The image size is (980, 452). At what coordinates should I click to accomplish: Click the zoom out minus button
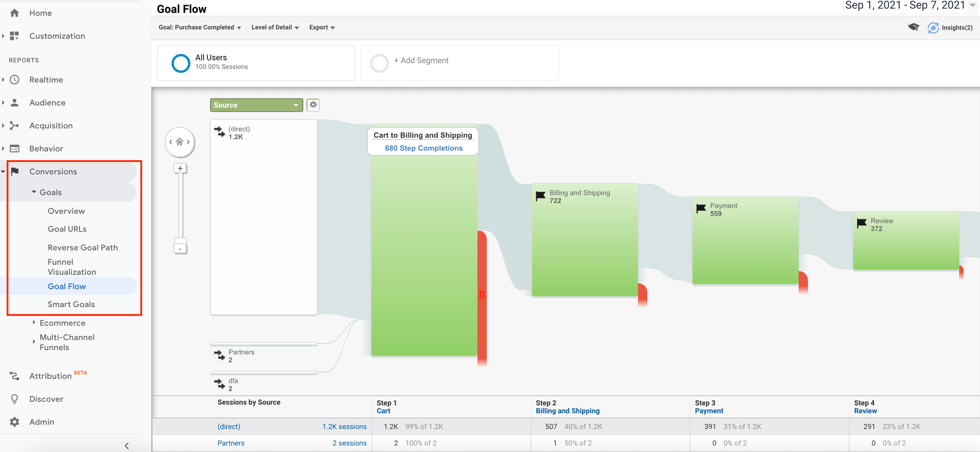[x=180, y=249]
